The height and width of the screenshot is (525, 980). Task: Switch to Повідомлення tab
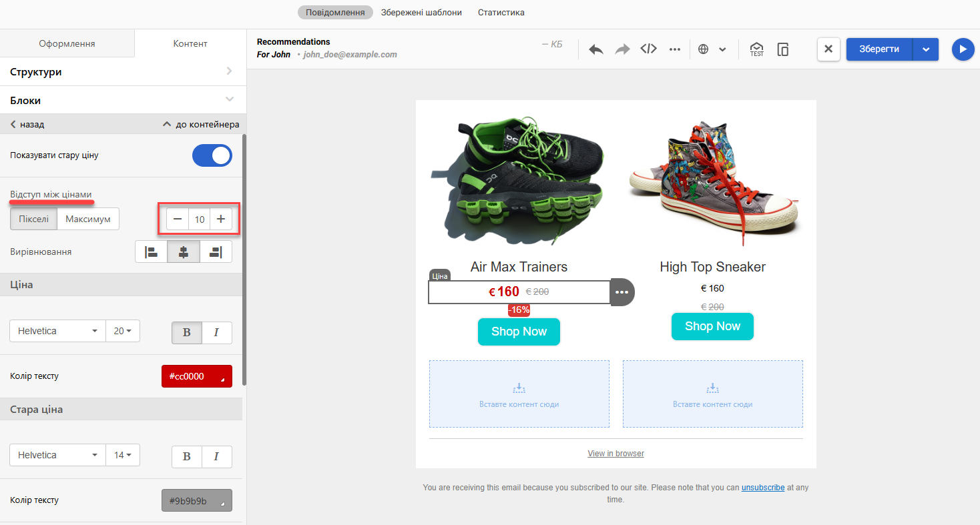coord(335,12)
